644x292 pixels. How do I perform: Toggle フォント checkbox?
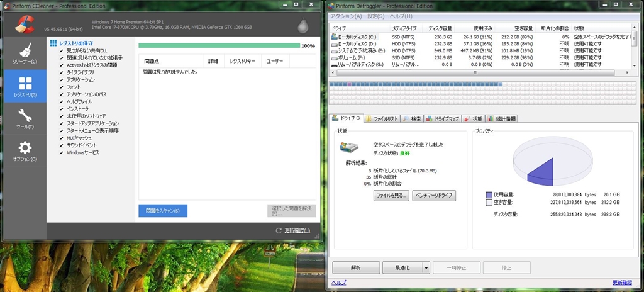(61, 87)
